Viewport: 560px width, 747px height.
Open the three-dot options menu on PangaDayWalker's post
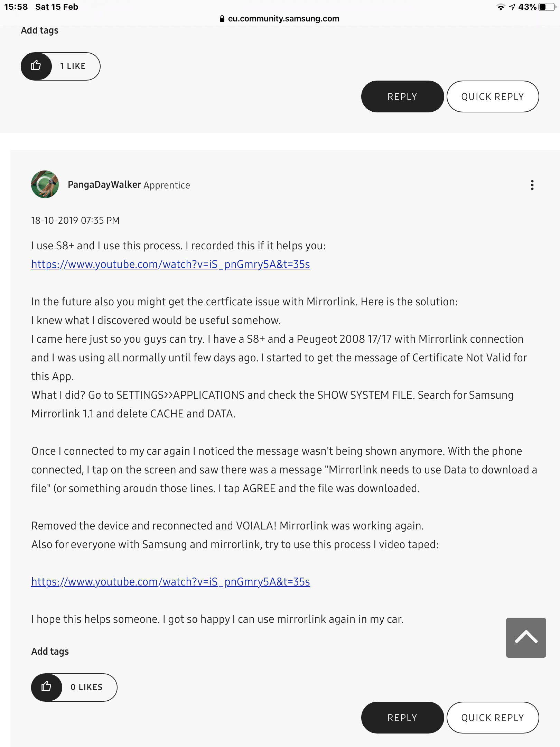tap(532, 185)
